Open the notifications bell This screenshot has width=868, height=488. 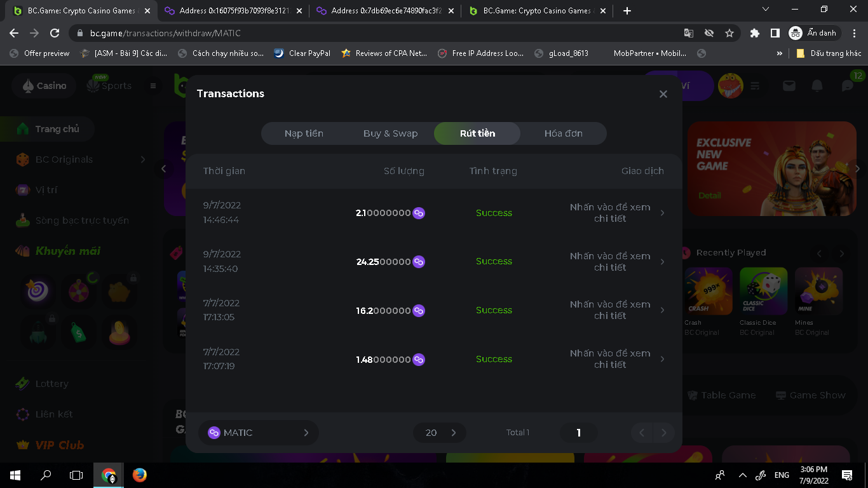[817, 86]
